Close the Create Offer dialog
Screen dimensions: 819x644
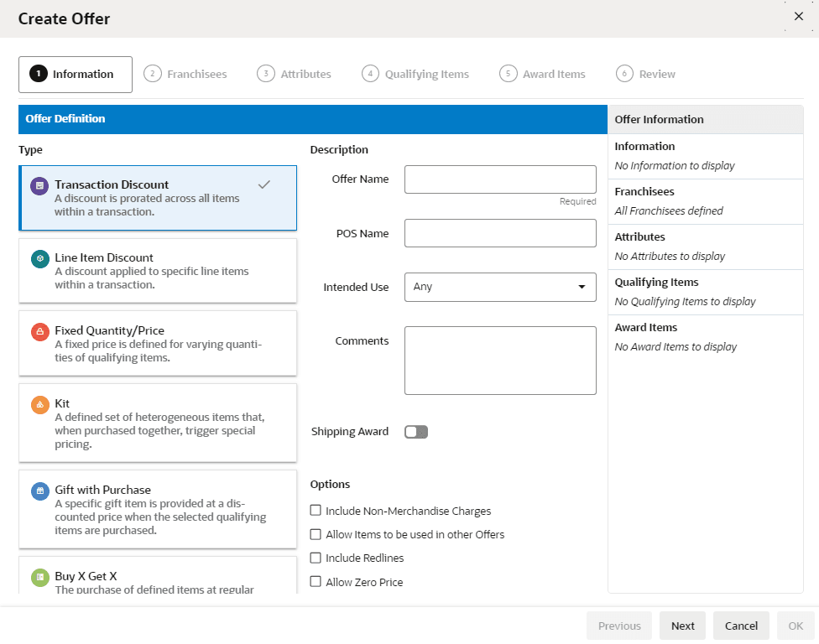[x=799, y=17]
